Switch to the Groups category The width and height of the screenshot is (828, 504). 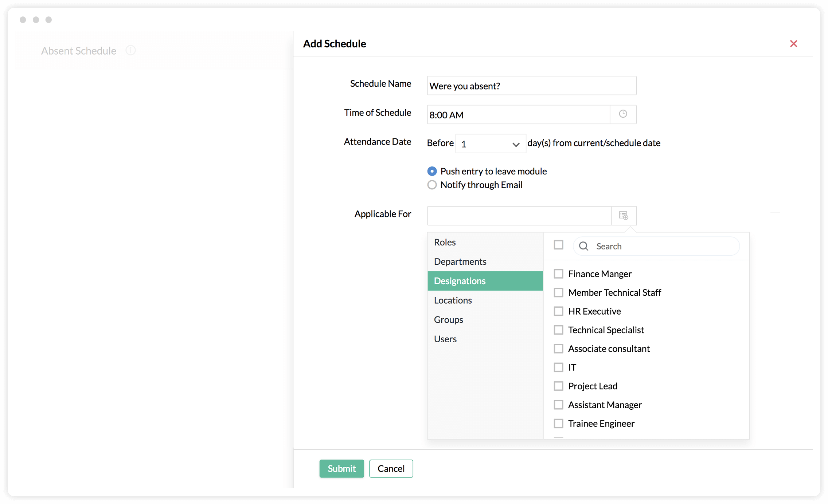(x=485, y=319)
